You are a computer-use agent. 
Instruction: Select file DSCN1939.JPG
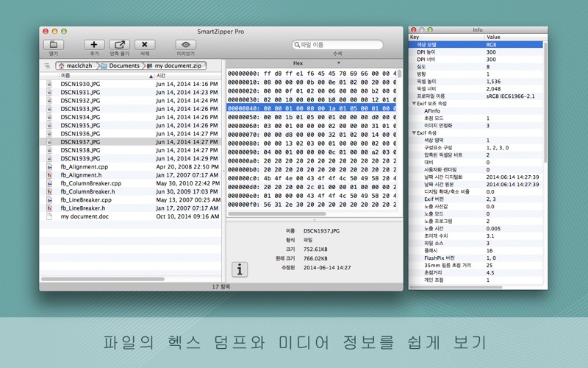click(x=80, y=158)
